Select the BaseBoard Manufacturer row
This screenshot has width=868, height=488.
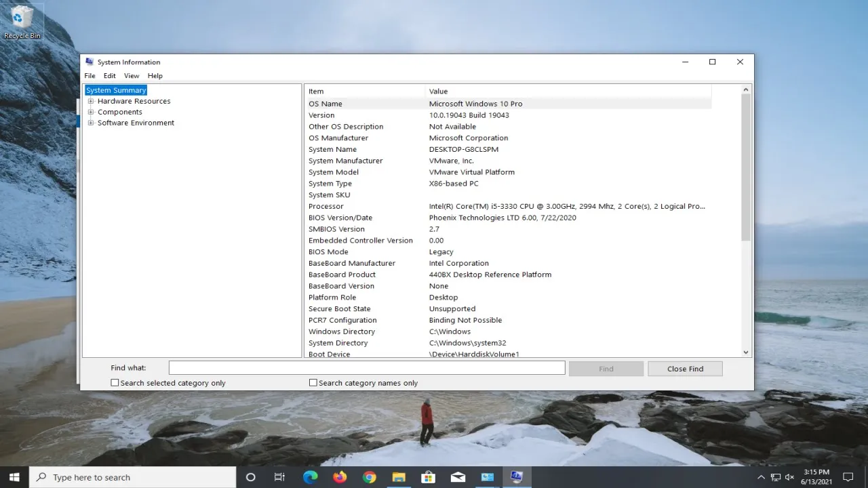click(508, 263)
